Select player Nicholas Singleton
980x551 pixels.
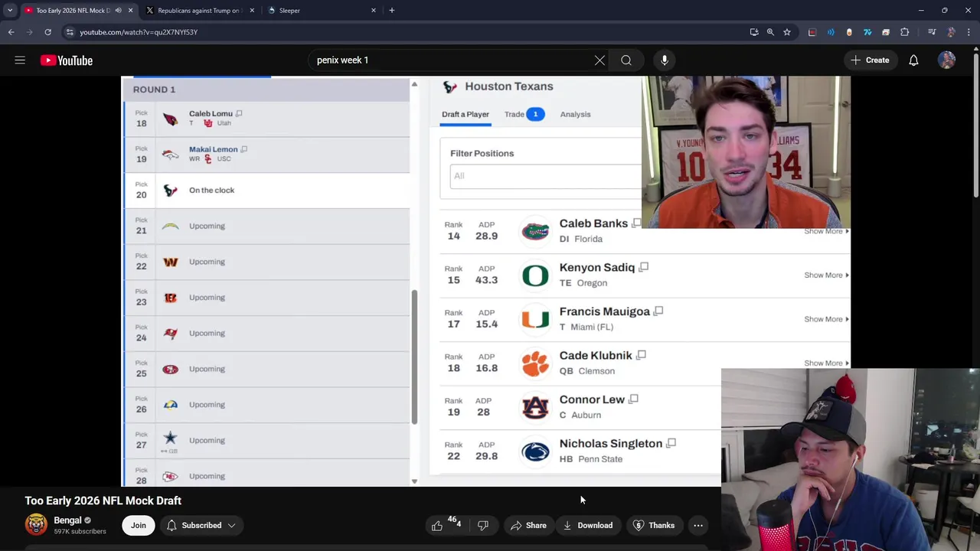pyautogui.click(x=611, y=444)
